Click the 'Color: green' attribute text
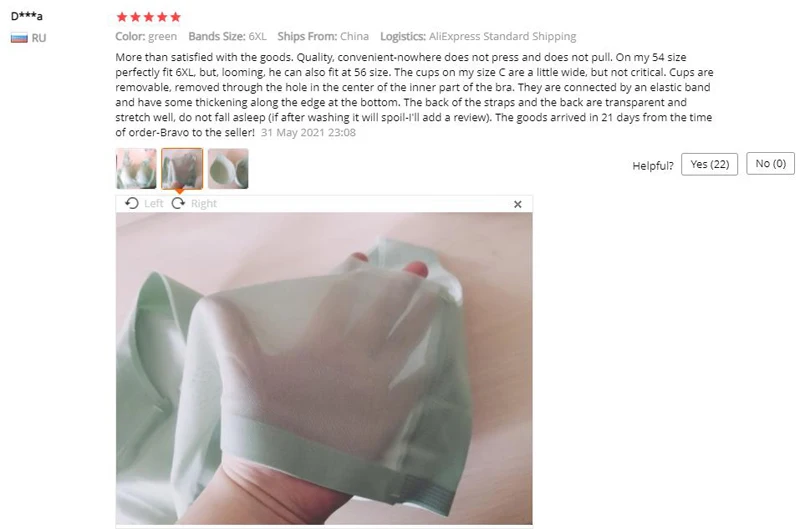Screen dimensions: 800x529 tap(146, 36)
